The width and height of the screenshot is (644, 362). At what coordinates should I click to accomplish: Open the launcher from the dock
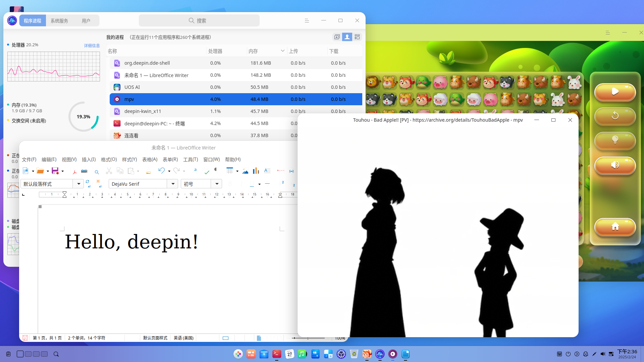pyautogui.click(x=238, y=354)
